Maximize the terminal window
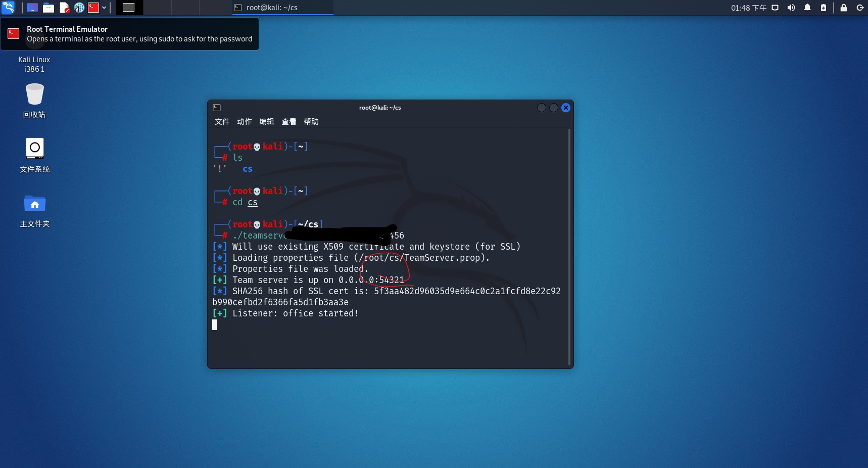Viewport: 868px width, 468px height. click(x=554, y=108)
